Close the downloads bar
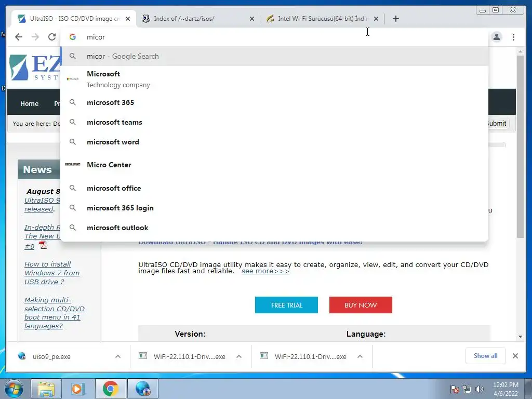Viewport: 532px width, 399px height. click(515, 356)
